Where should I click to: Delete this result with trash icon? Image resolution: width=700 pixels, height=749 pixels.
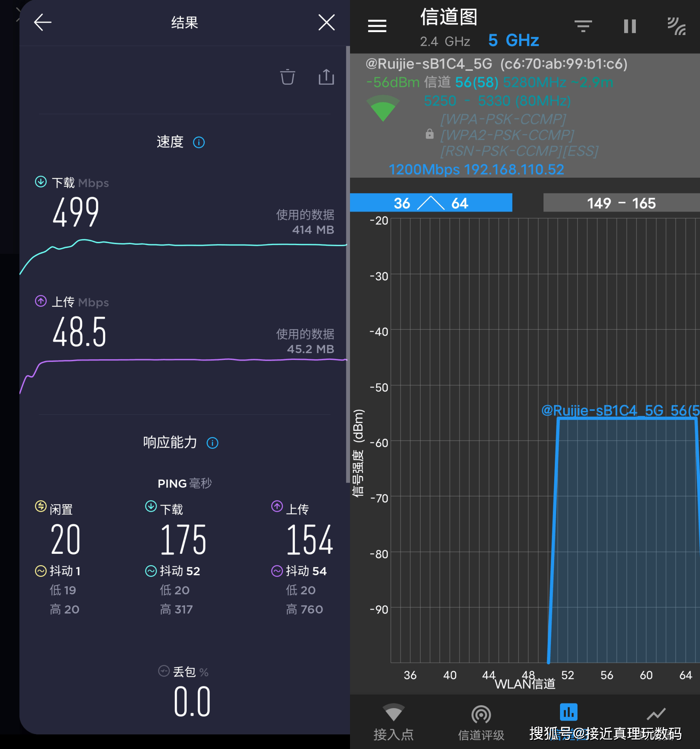pyautogui.click(x=287, y=77)
